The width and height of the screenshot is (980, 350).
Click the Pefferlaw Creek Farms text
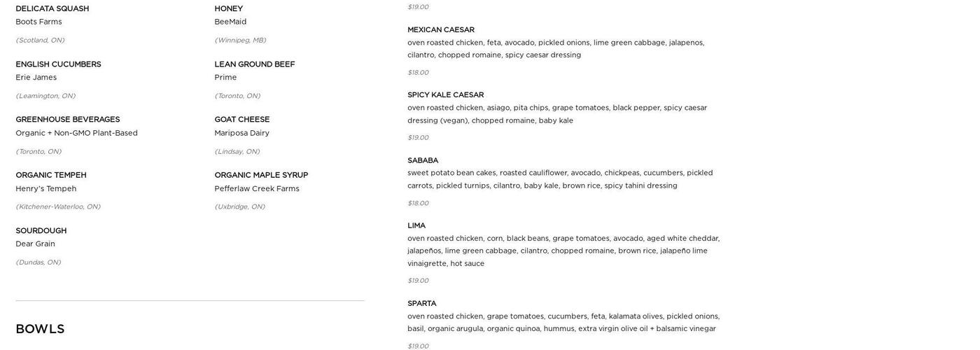[257, 189]
